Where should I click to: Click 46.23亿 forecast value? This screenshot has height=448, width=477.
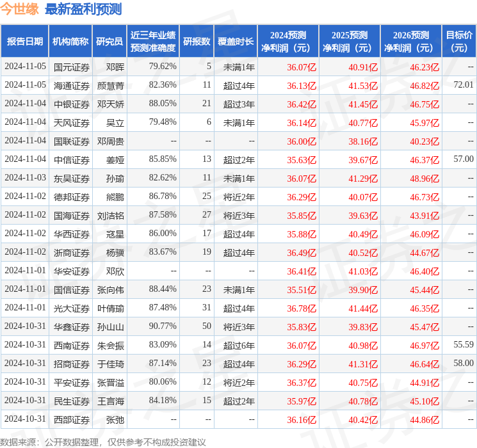[x=424, y=67]
